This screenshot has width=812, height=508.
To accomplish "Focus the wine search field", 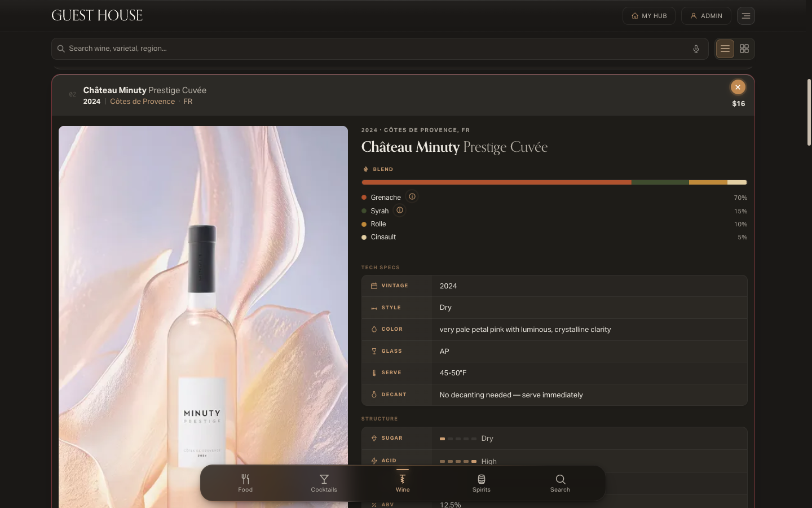I will (x=379, y=49).
